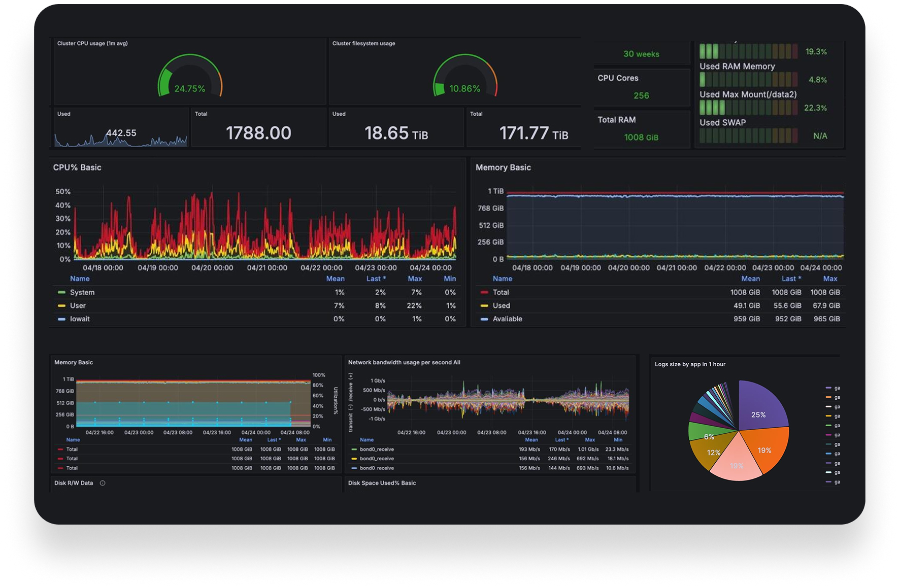899x588 pixels.
Task: Toggle the Total series with 1008 GiB mean in large Memory Basic
Action: click(x=501, y=292)
